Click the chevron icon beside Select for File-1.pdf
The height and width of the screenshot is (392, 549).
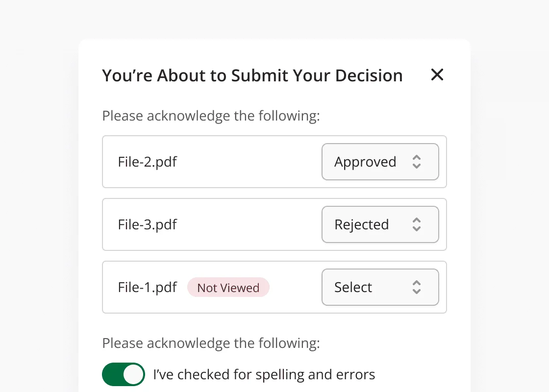pyautogui.click(x=417, y=287)
